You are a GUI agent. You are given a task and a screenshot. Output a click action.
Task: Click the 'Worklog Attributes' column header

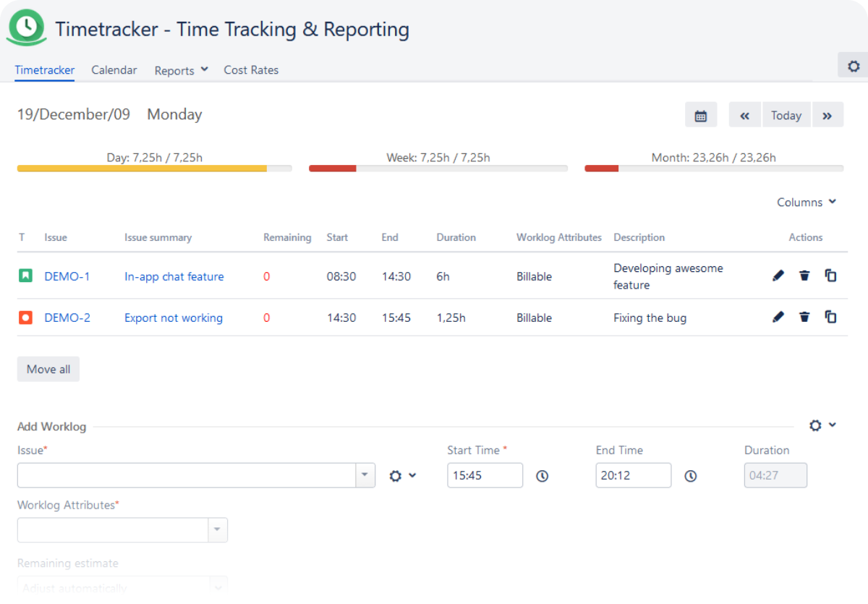point(559,237)
